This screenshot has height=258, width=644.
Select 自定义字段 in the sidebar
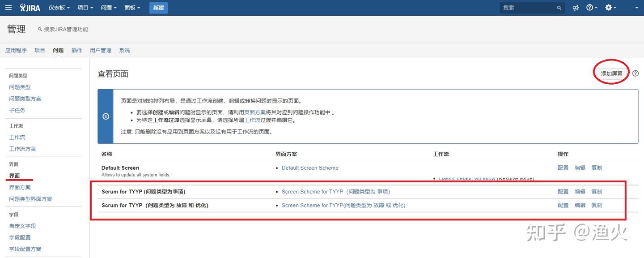[x=22, y=226]
